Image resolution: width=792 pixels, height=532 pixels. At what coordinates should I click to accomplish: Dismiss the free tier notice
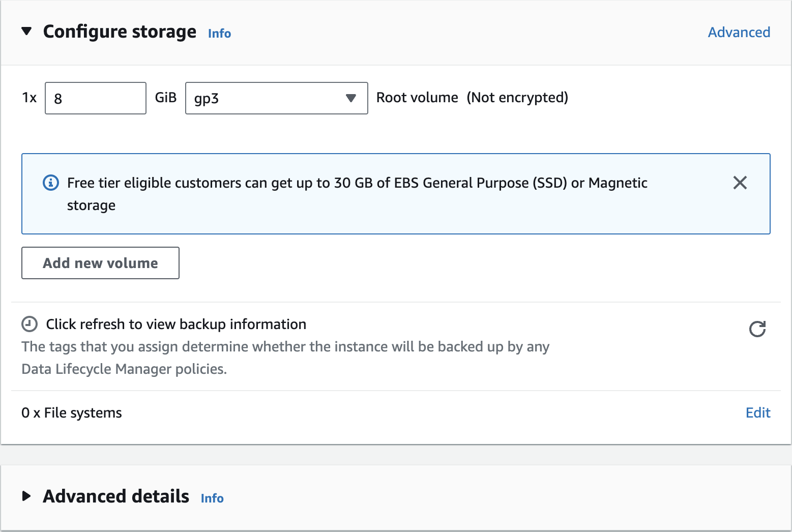tap(740, 183)
